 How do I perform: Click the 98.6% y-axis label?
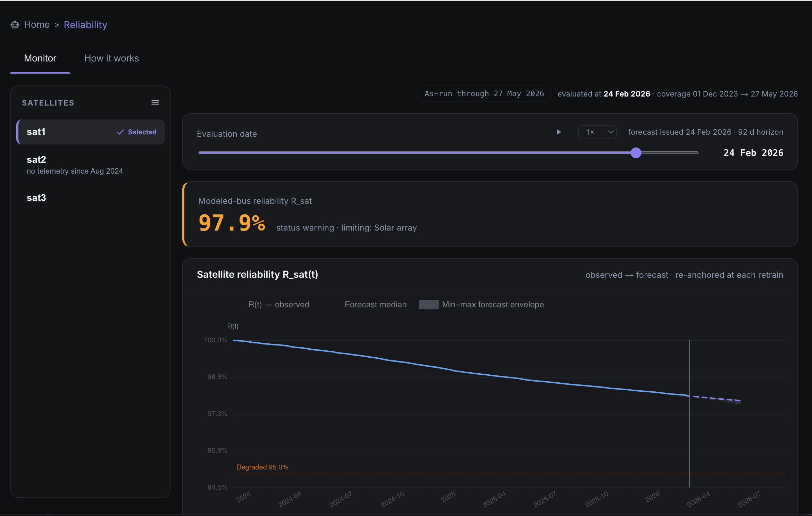217,377
